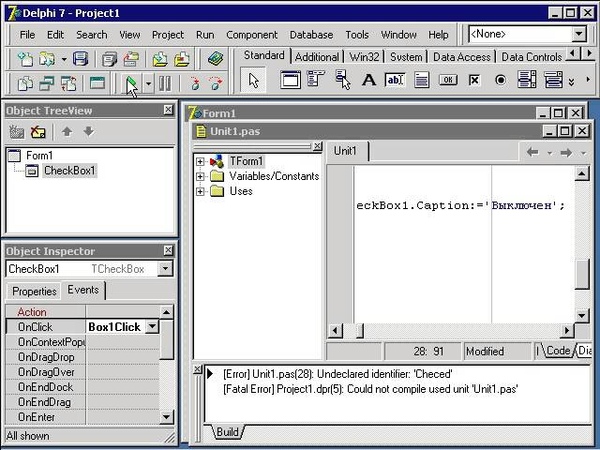Switch to the Additional component palette tab
This screenshot has width=600, height=450.
(x=317, y=57)
